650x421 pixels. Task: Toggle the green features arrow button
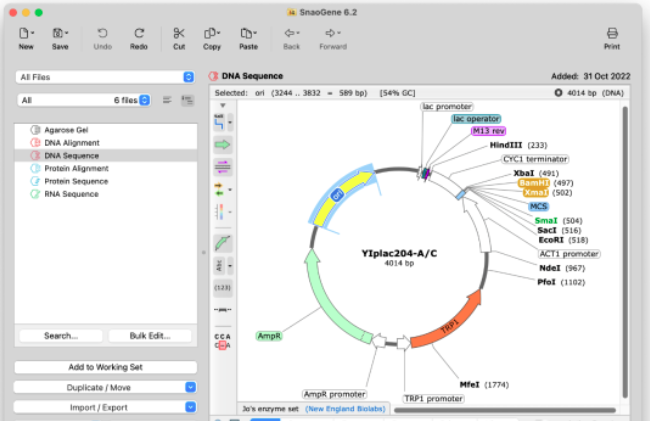click(223, 145)
